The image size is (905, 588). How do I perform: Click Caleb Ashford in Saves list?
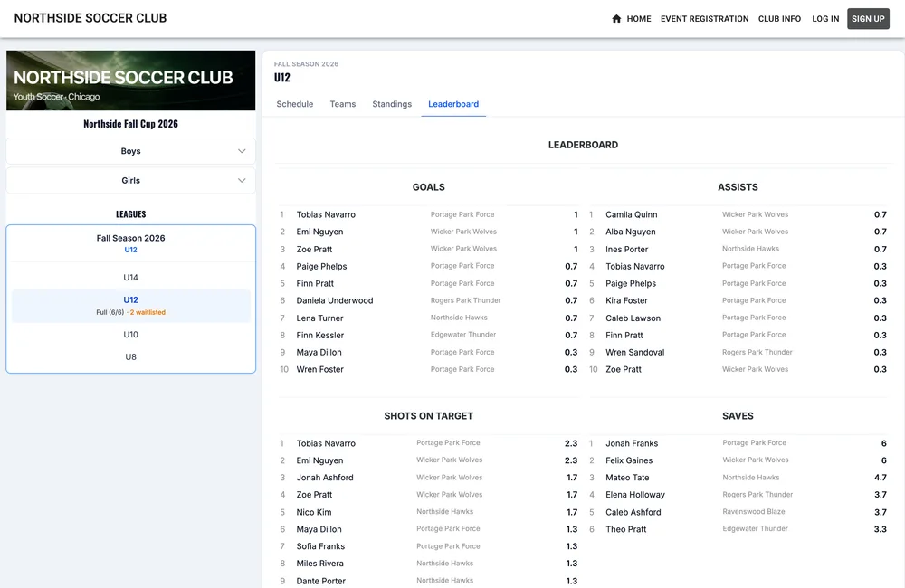tap(633, 512)
